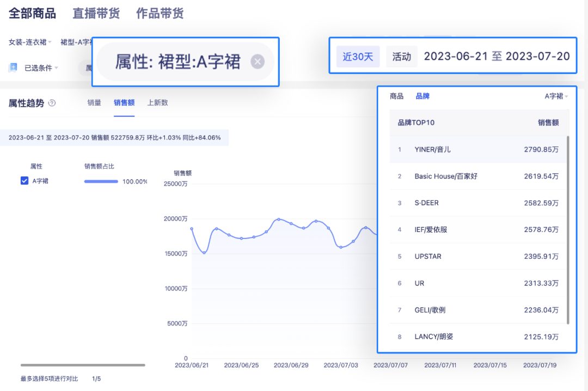This screenshot has width=588, height=391.
Task: Open brand YINER/音儿 row
Action: [478, 149]
